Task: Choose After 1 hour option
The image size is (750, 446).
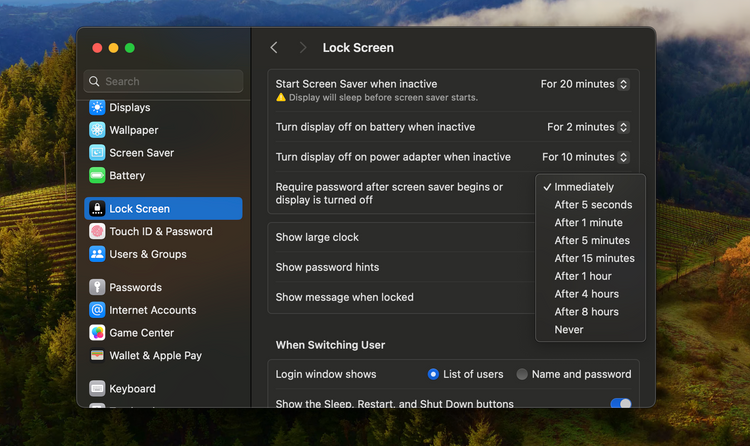Action: click(591, 276)
